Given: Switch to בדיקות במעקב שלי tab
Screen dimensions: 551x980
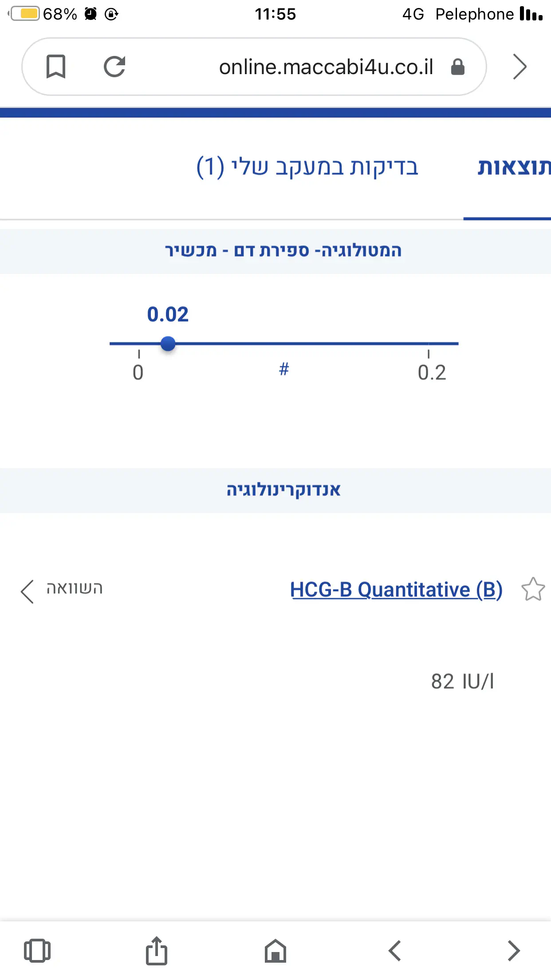Looking at the screenshot, I should (x=307, y=167).
